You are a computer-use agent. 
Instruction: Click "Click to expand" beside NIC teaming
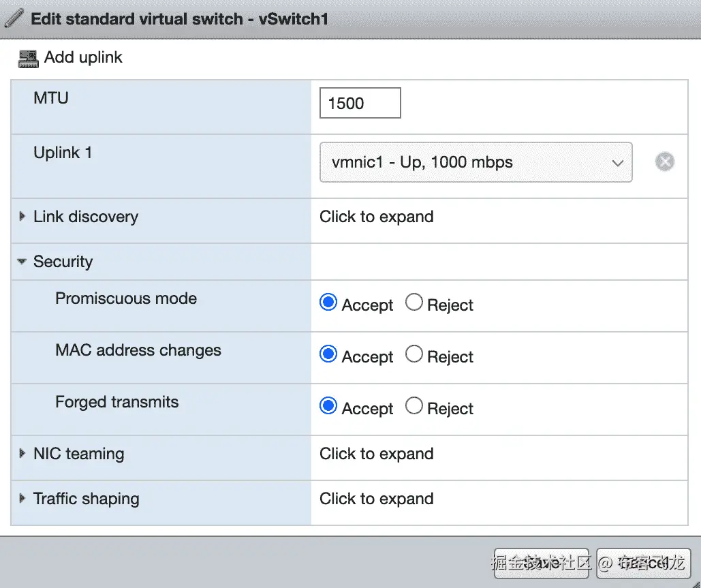(376, 454)
